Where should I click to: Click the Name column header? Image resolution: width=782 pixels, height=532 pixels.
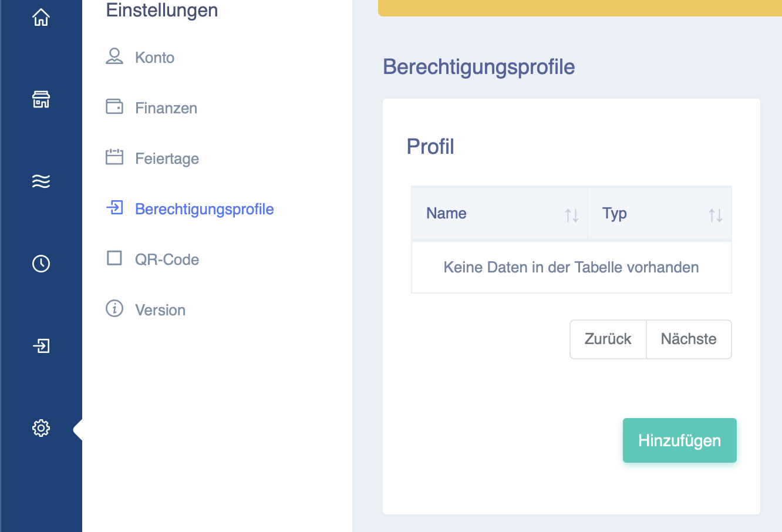pos(499,213)
